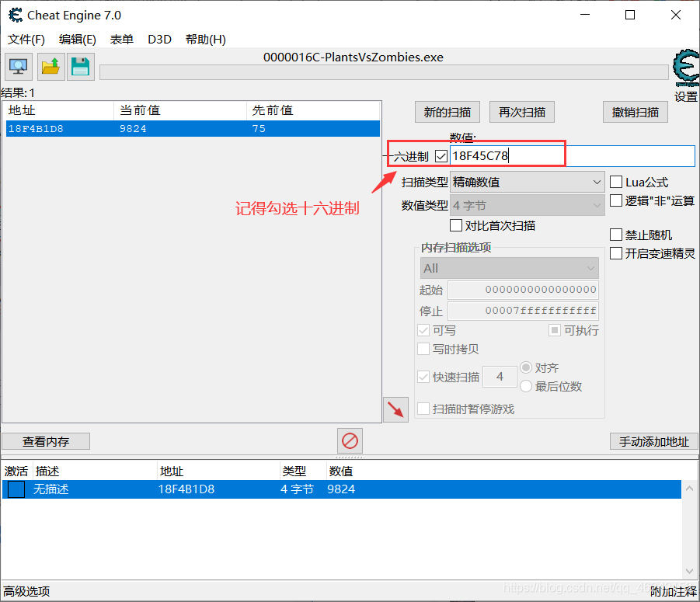Click address 18F4B1D8 in address list

[186, 489]
